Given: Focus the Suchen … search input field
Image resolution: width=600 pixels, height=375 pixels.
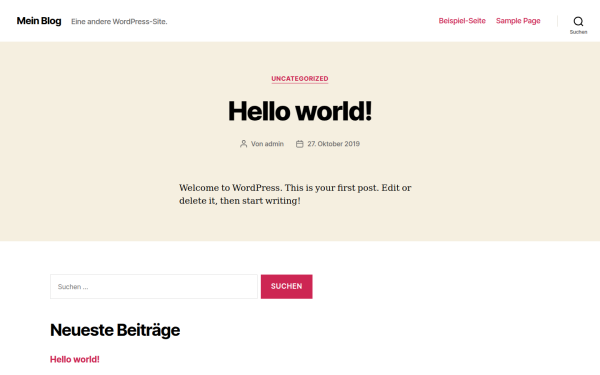Looking at the screenshot, I should point(154,287).
